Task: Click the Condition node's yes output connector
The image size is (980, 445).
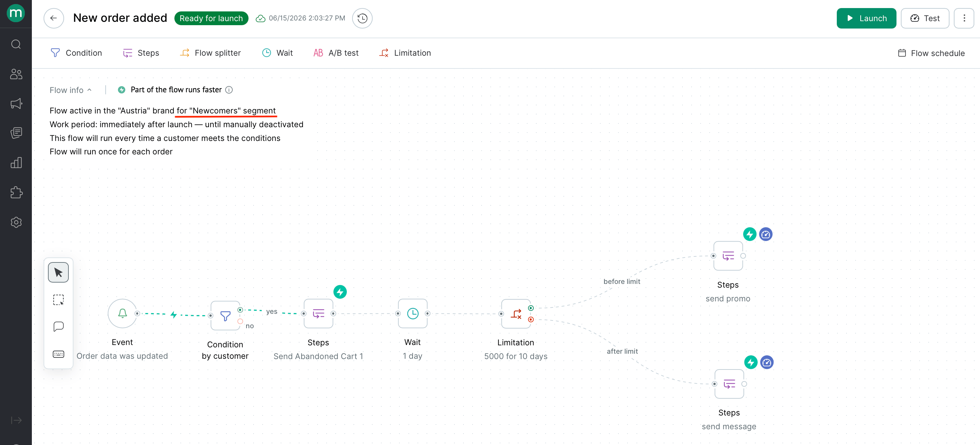Action: 240,310
